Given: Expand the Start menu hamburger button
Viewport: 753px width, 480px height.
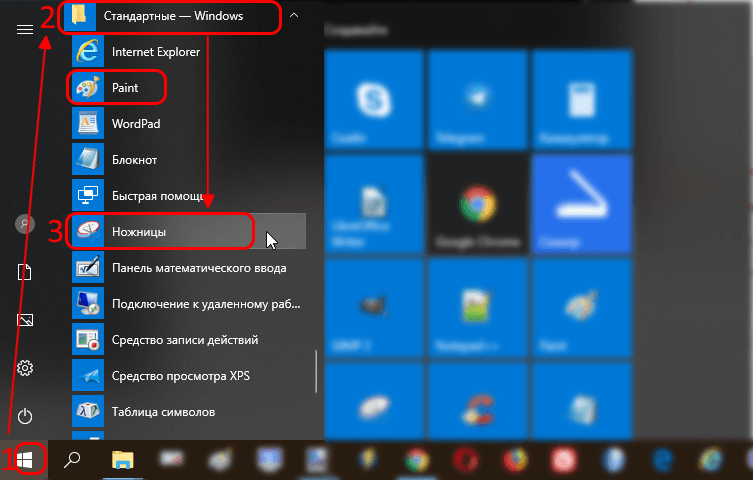Looking at the screenshot, I should [x=24, y=30].
